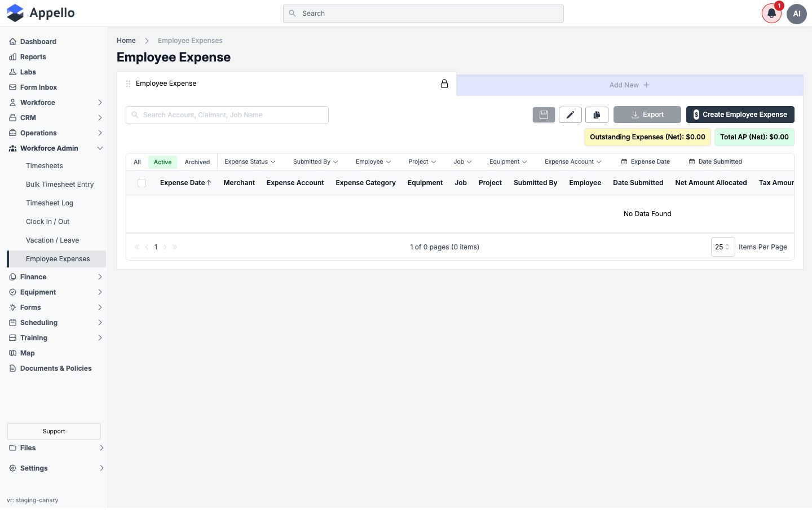Click the lock icon on Employee Expense tab

444,84
